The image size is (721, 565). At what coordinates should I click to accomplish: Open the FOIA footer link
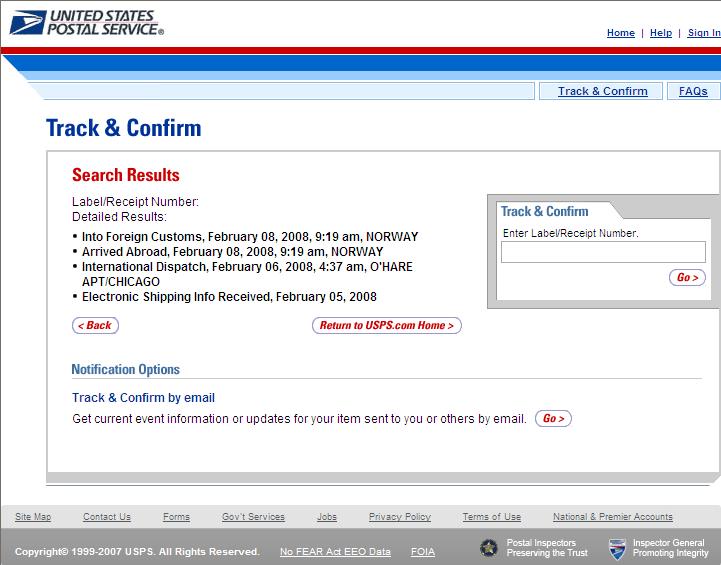[x=423, y=552]
